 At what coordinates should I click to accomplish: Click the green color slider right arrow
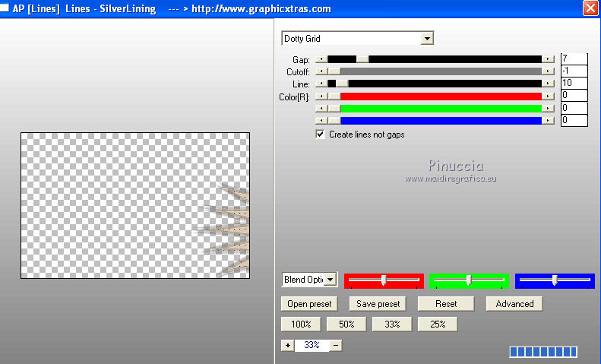pos(548,109)
